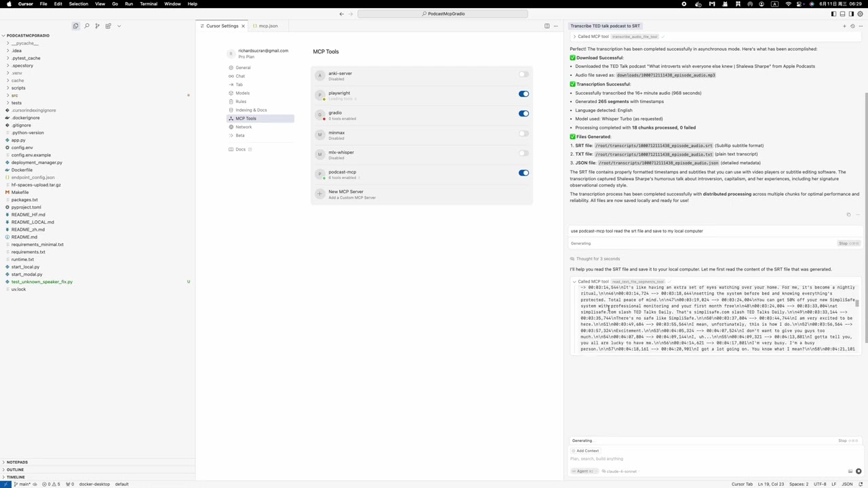868x488 pixels.
Task: Open the Search view icon in sidebar
Action: [86, 26]
